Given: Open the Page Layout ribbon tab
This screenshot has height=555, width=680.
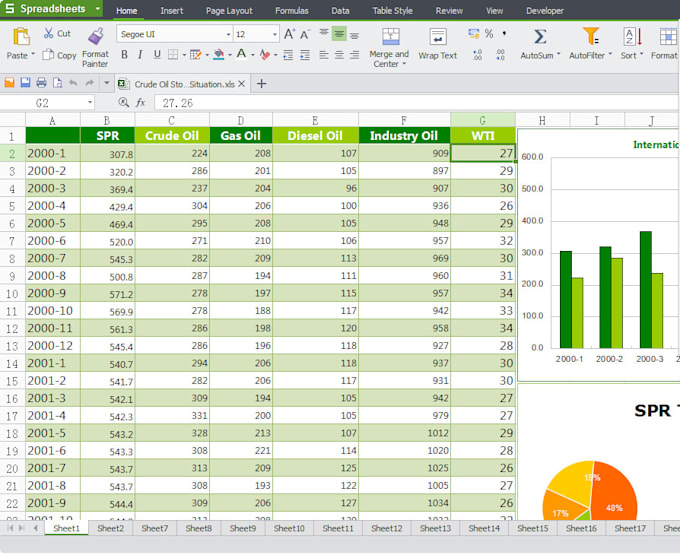Looking at the screenshot, I should [229, 11].
